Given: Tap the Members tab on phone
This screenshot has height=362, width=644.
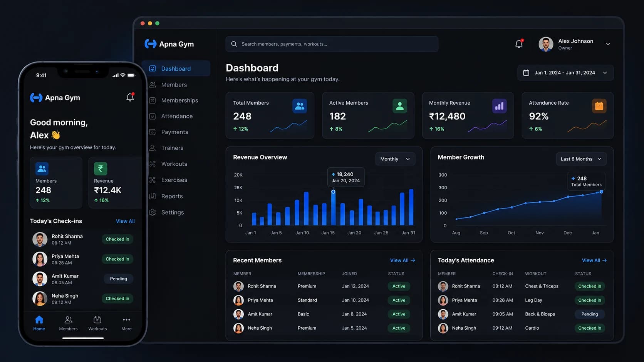Looking at the screenshot, I should click(x=68, y=323).
